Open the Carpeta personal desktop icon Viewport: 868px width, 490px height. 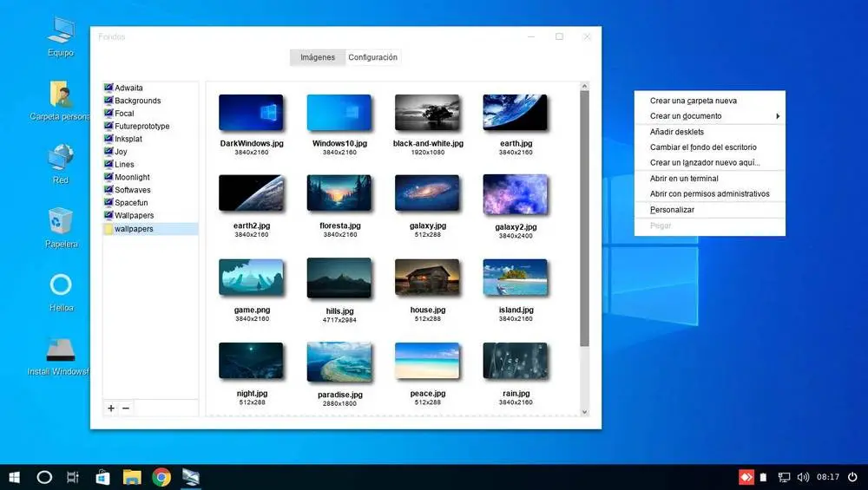pos(61,101)
